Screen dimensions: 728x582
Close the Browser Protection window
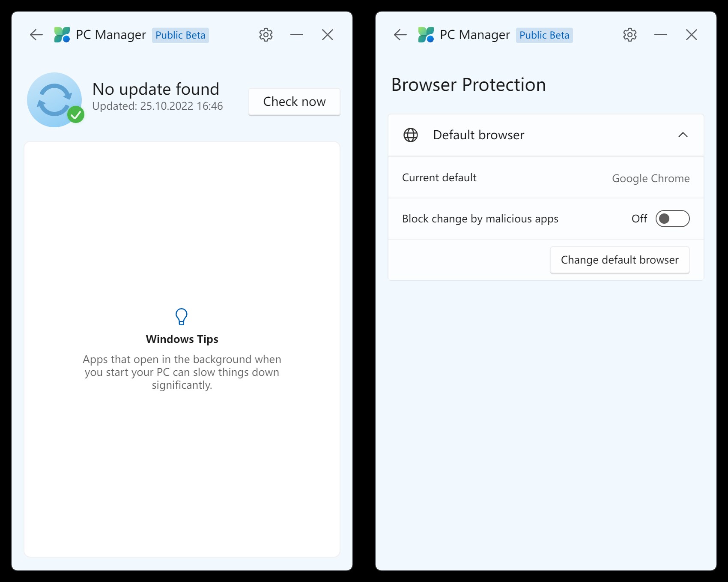pyautogui.click(x=692, y=35)
